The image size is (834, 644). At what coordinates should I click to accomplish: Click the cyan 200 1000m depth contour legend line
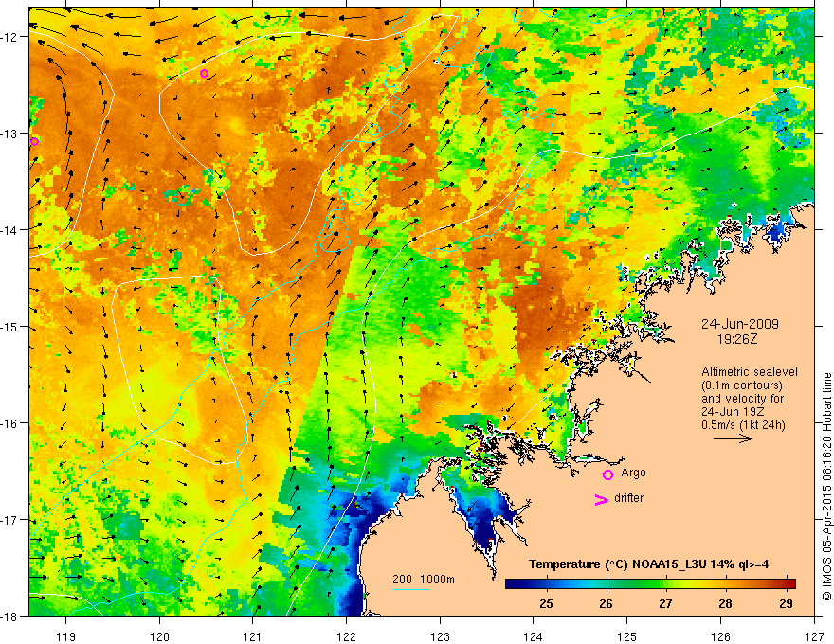[411, 590]
